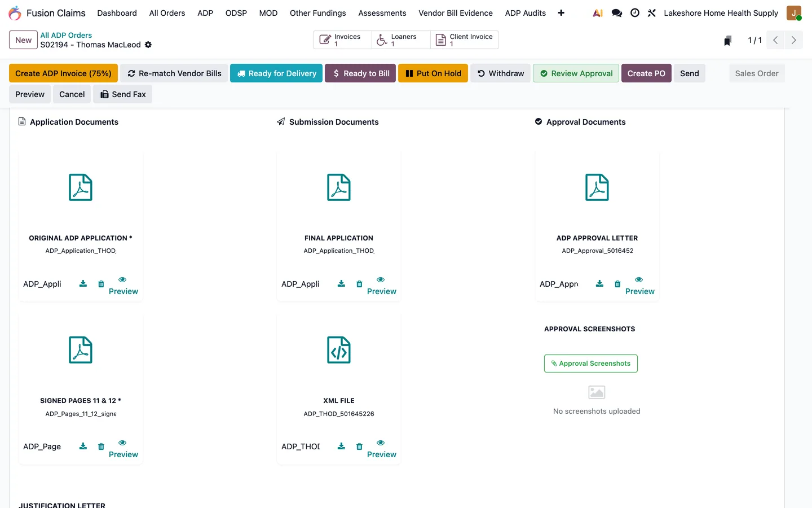The width and height of the screenshot is (812, 508).
Task: Preview the Original ADP Application
Action: point(123,286)
